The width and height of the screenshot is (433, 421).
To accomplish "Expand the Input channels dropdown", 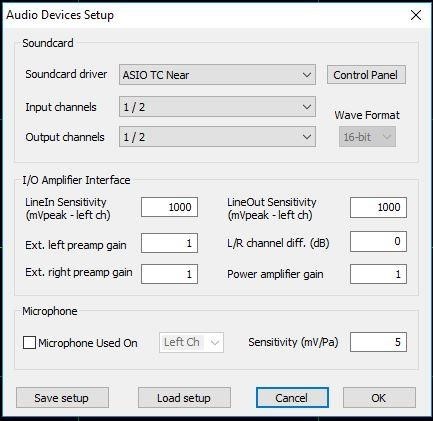I will click(217, 107).
